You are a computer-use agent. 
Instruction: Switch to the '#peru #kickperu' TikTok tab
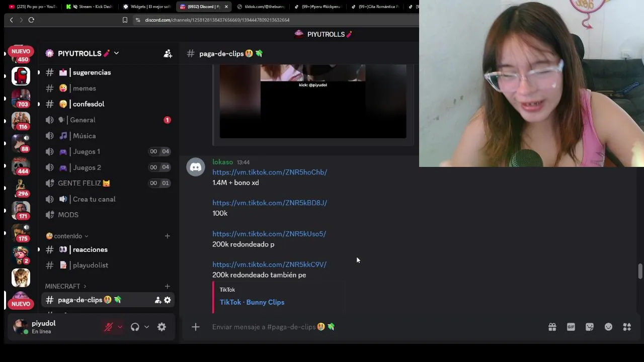[x=317, y=7]
